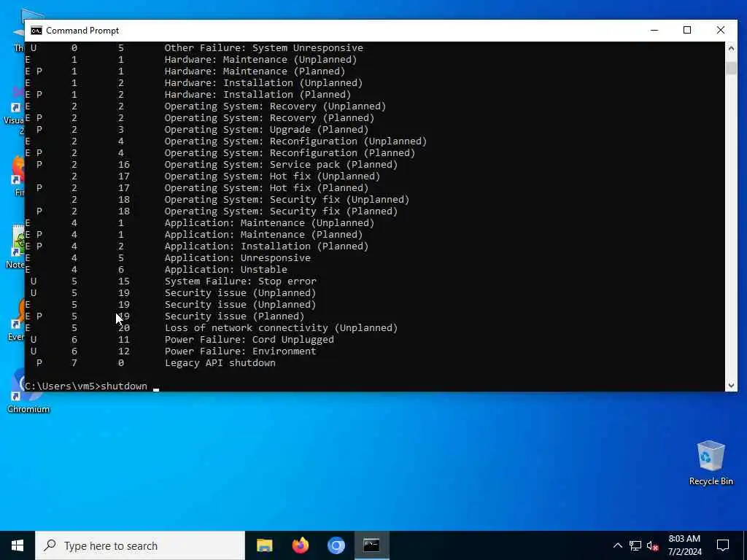
Task: Click 'Application: Unstable' text
Action: point(226,270)
